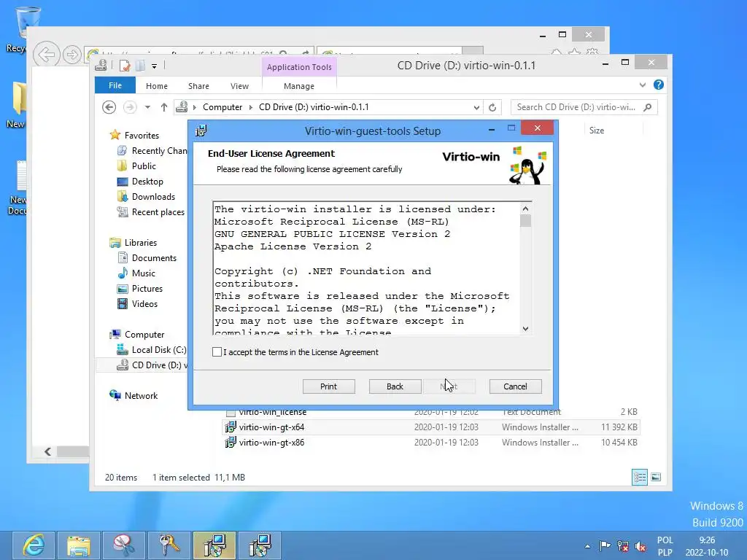Open the Share ribbon tab

pyautogui.click(x=198, y=86)
